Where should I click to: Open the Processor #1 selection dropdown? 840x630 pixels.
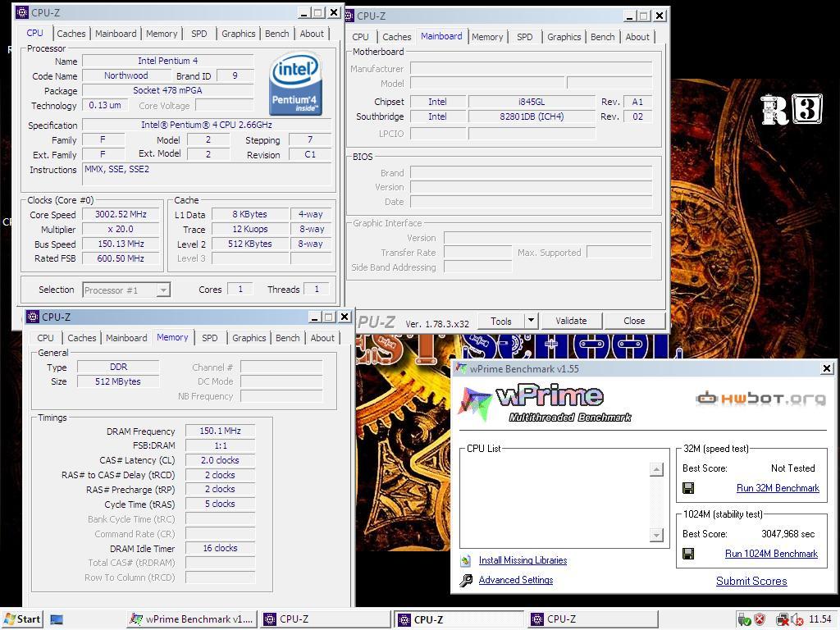click(x=164, y=290)
